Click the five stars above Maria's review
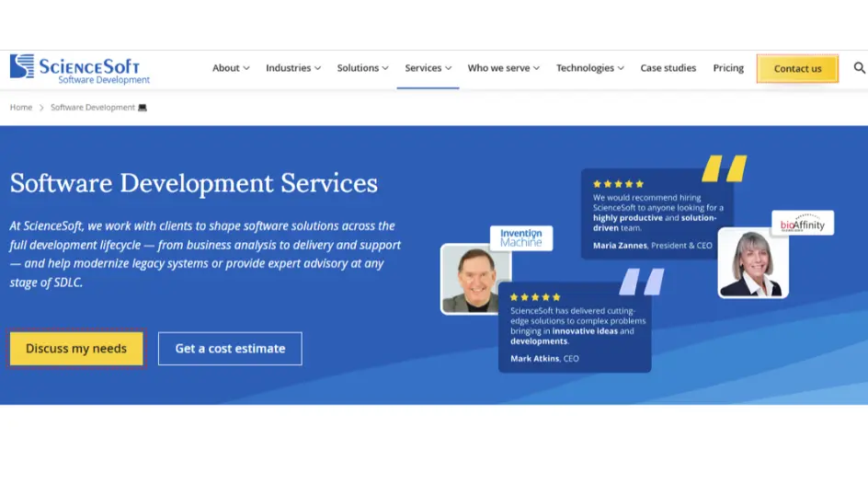 coord(618,184)
